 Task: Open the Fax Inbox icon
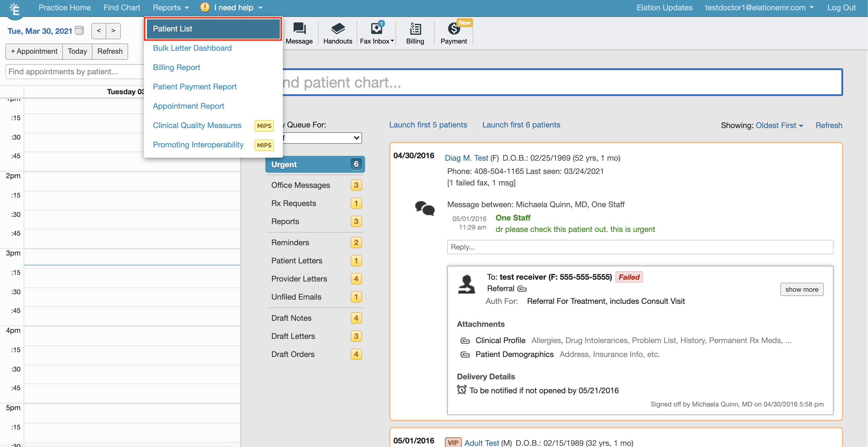(x=376, y=29)
